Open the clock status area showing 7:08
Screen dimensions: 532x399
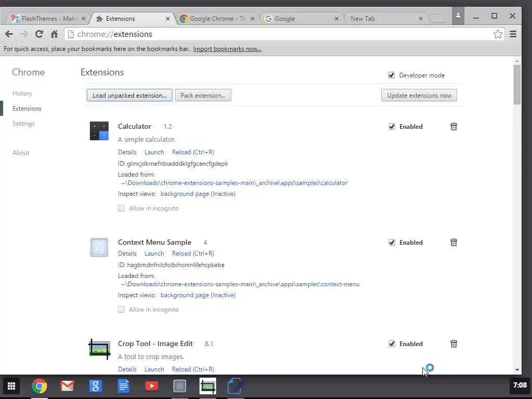pyautogui.click(x=520, y=385)
